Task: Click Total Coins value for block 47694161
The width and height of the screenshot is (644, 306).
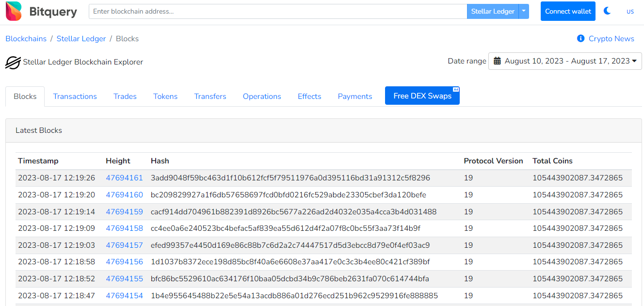Action: 578,178
